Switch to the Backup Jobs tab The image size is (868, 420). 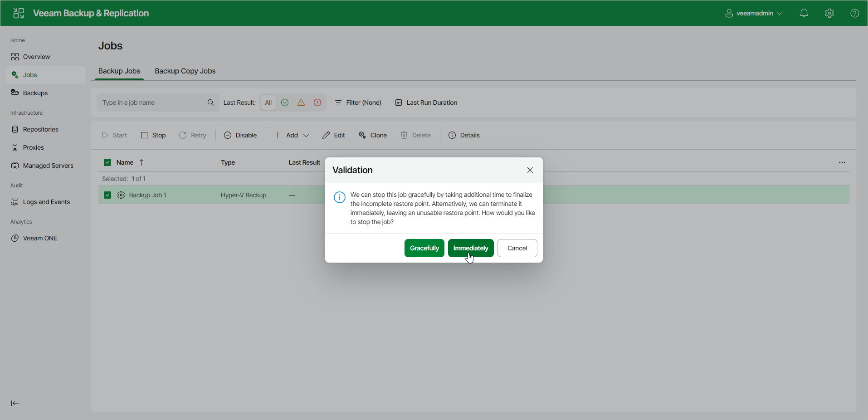click(x=119, y=71)
